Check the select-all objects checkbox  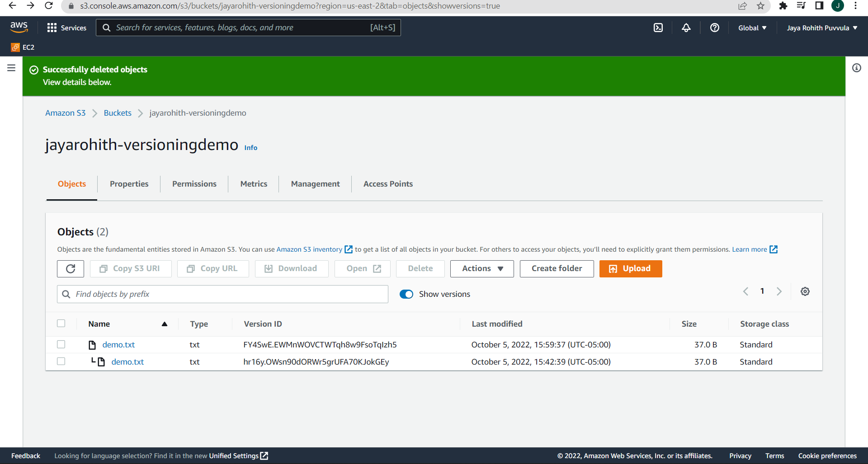[61, 323]
